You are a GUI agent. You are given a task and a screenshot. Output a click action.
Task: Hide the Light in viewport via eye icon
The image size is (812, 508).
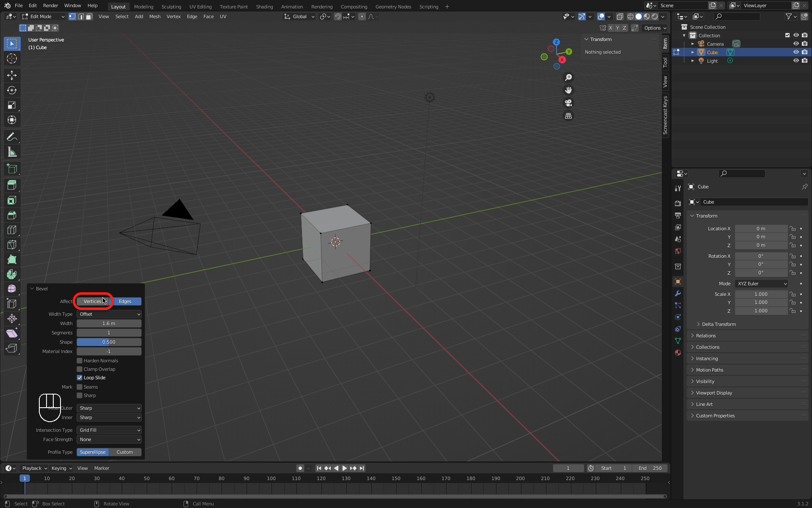(796, 61)
